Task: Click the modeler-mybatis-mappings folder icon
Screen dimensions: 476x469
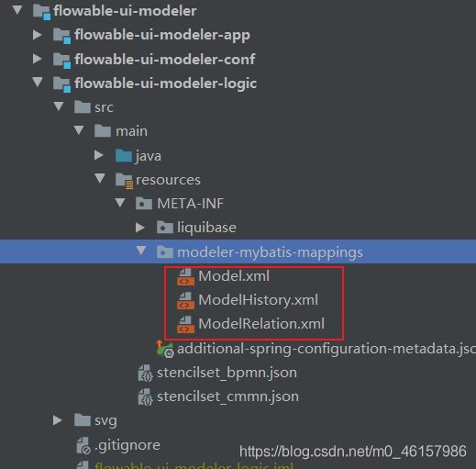Action: click(x=165, y=252)
